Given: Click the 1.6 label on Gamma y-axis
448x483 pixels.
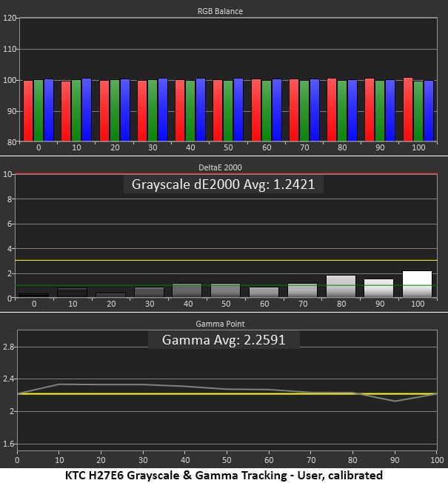Looking at the screenshot, I should (x=8, y=444).
